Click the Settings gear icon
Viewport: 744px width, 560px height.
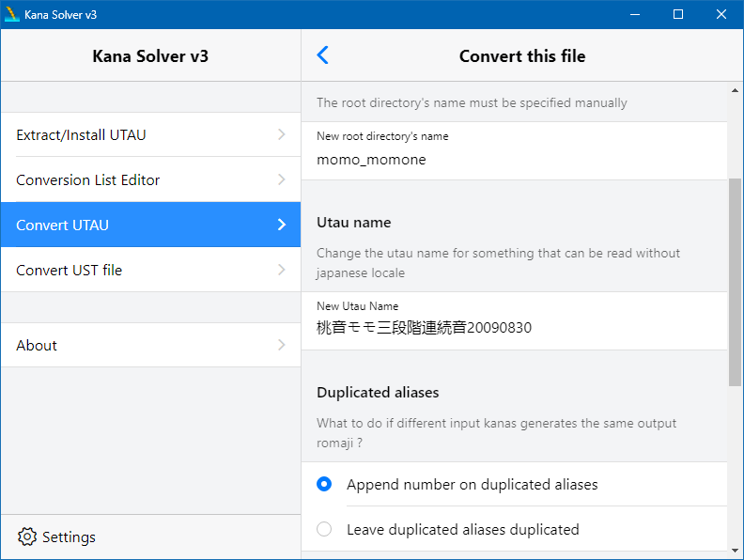tap(27, 537)
